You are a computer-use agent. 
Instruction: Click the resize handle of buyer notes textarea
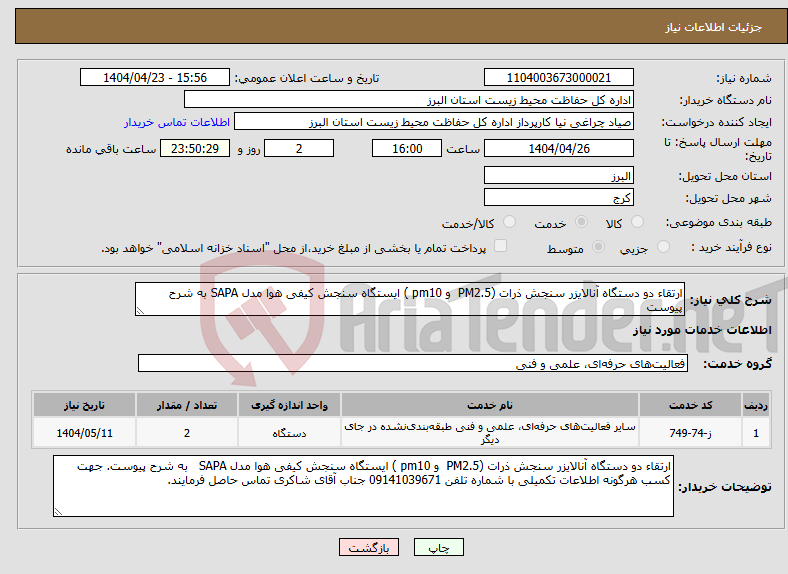[x=58, y=512]
